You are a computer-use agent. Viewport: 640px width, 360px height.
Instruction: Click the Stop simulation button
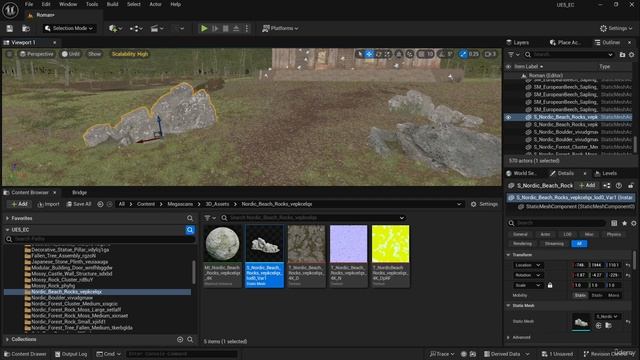(225, 29)
